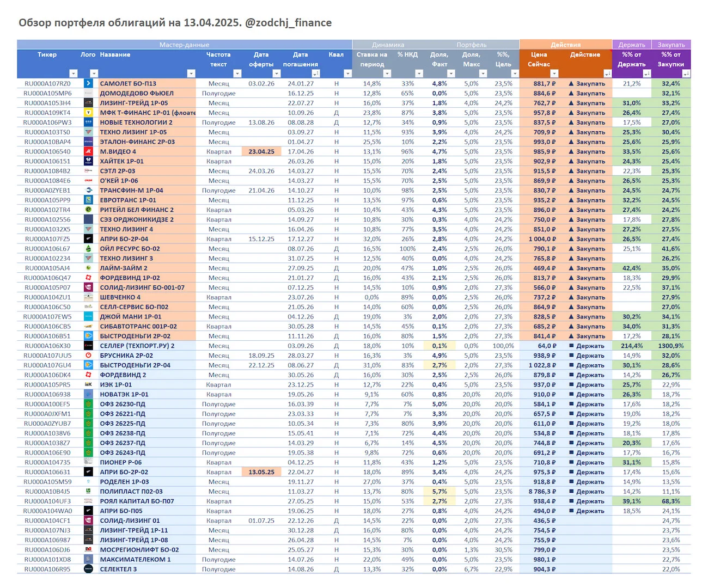Click the Держать square icon for Новатэк 1Р-01
Viewport: 708px width, 588px height.
(x=571, y=394)
